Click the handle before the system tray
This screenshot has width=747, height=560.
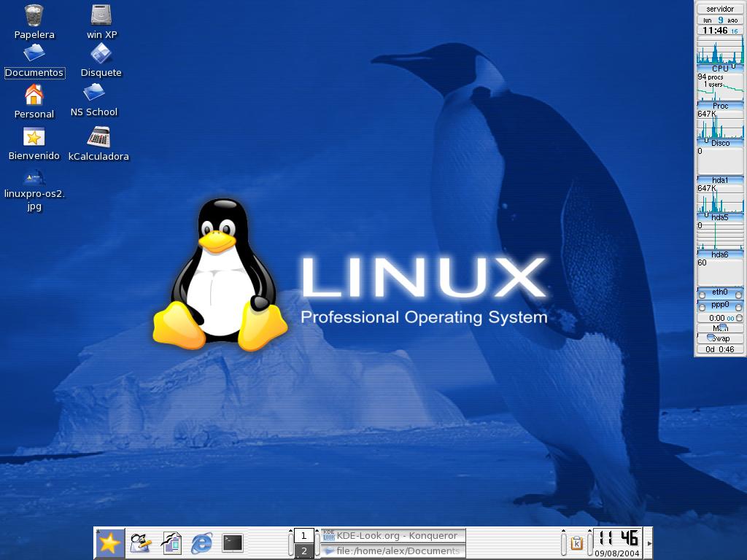tap(564, 543)
